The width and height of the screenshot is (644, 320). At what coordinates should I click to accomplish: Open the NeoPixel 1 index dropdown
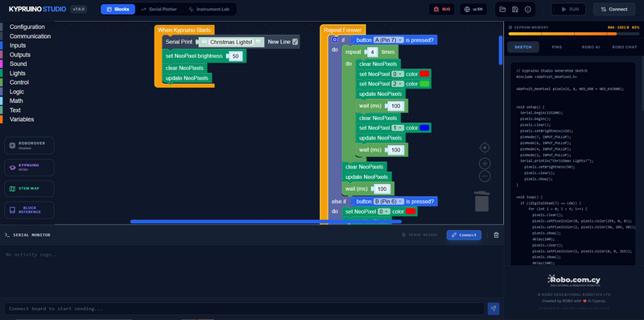[397, 128]
